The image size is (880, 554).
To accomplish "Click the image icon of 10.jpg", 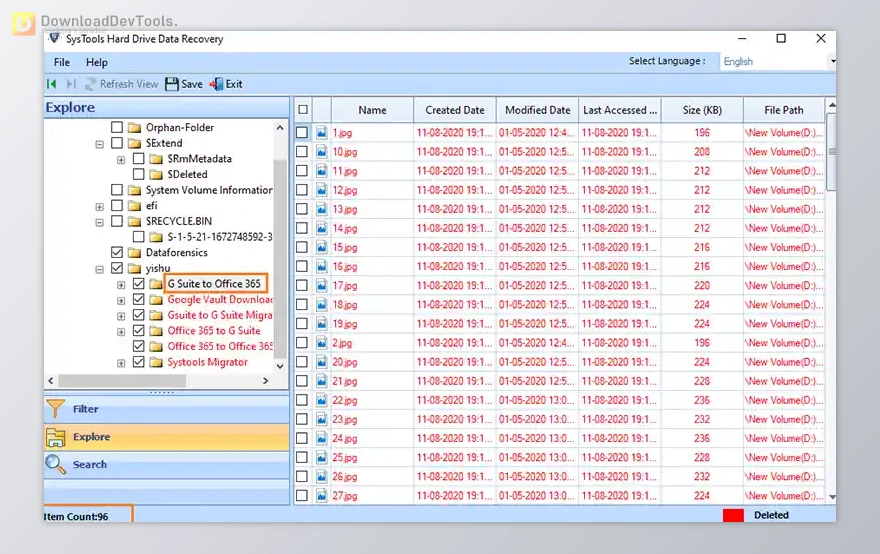I will (x=322, y=152).
